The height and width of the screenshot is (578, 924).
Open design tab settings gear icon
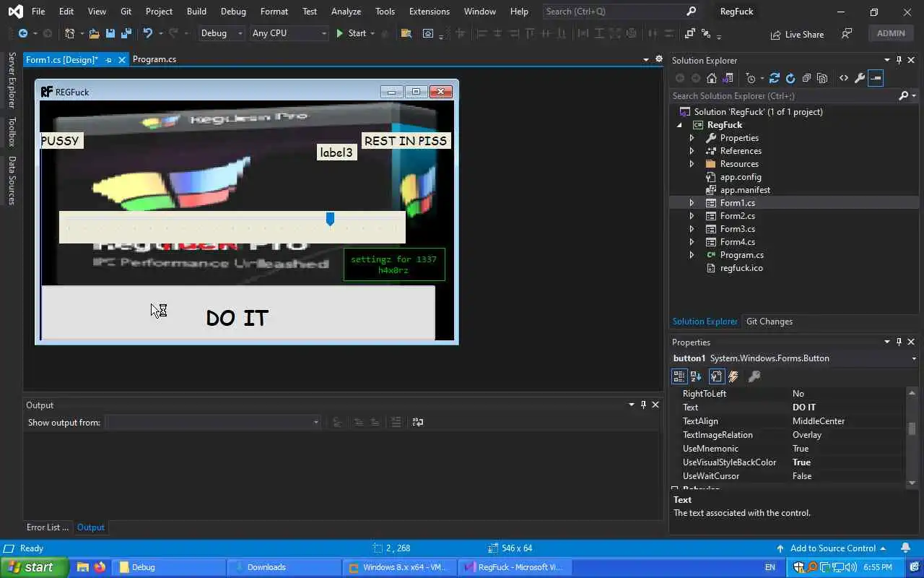[658, 59]
